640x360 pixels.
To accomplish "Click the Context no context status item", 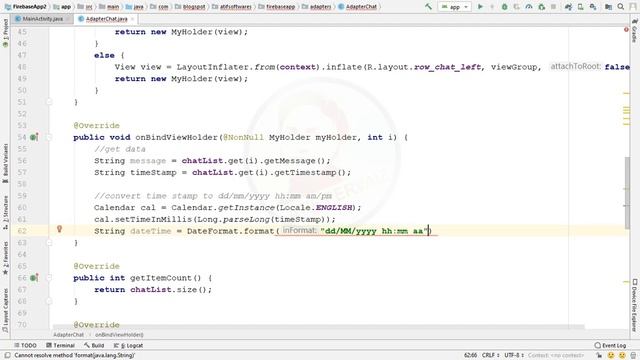I will click(x=556, y=356).
